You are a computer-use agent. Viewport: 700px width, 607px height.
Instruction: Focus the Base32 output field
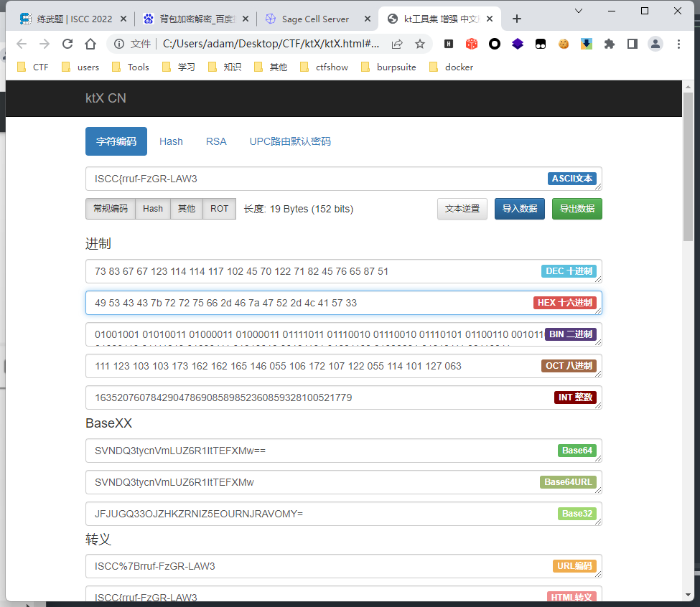click(x=344, y=514)
